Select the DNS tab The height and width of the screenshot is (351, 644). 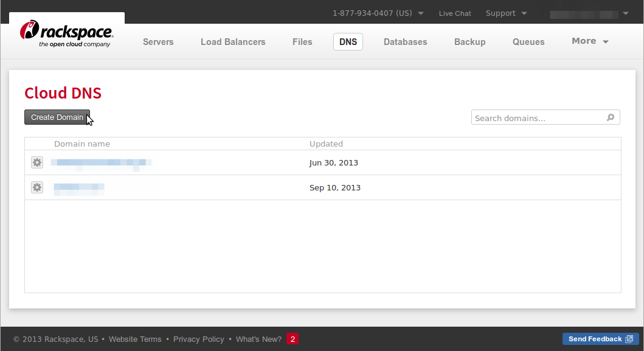(x=348, y=42)
